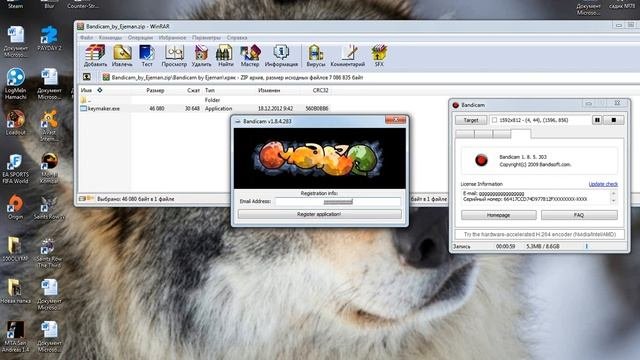Open the Параметры menu in WinRAR

[206, 38]
